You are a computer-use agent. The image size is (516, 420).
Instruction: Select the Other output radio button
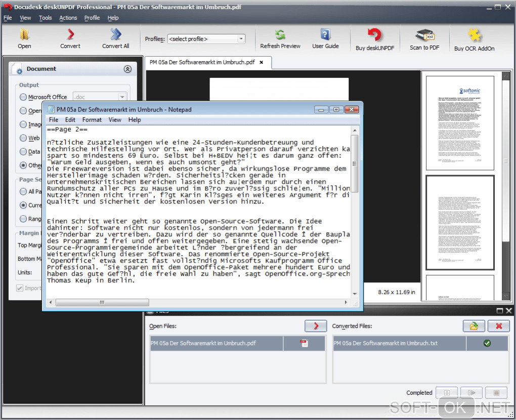click(23, 165)
